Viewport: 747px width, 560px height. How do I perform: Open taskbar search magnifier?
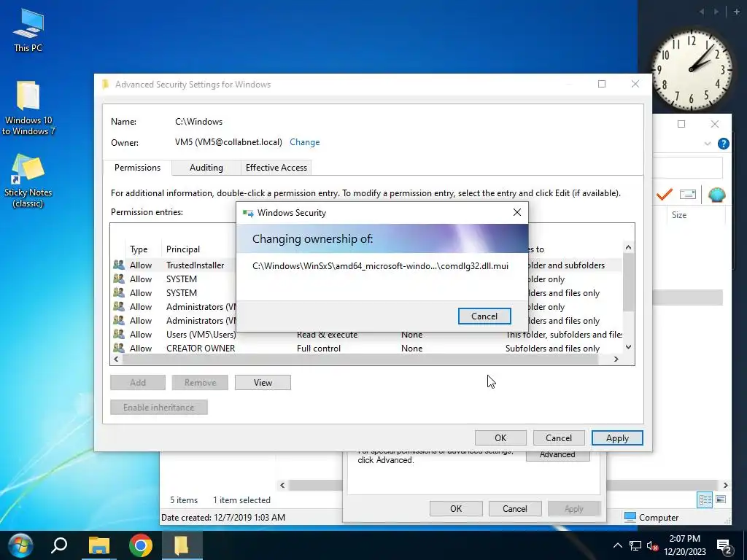pos(60,545)
